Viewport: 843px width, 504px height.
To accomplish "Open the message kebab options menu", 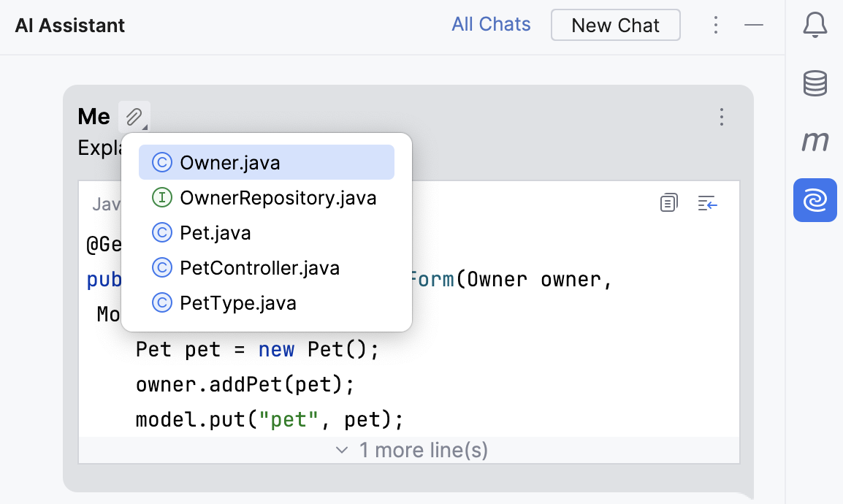I will pos(722,117).
